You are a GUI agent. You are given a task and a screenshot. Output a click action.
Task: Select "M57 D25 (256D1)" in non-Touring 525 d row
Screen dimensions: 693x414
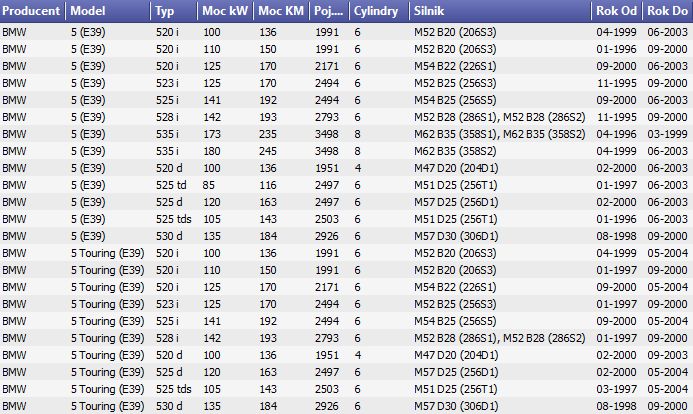click(456, 202)
